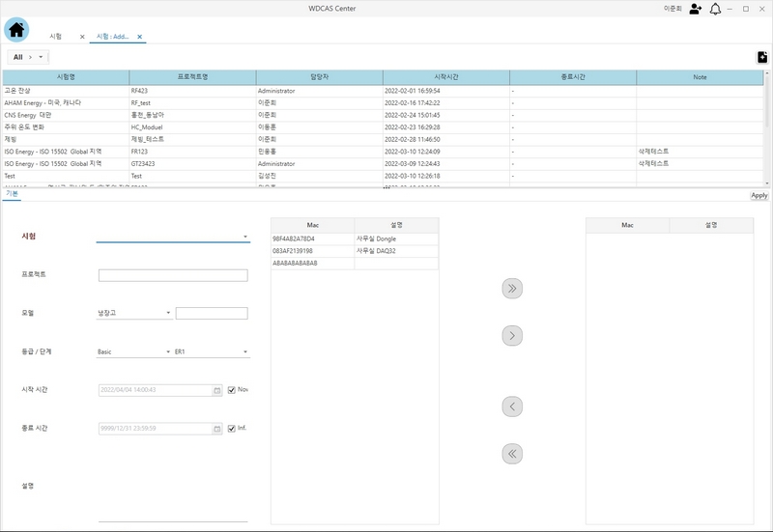This screenshot has width=773, height=532.
Task: Open the calendar picker for 종료 시간
Action: pyautogui.click(x=216, y=429)
